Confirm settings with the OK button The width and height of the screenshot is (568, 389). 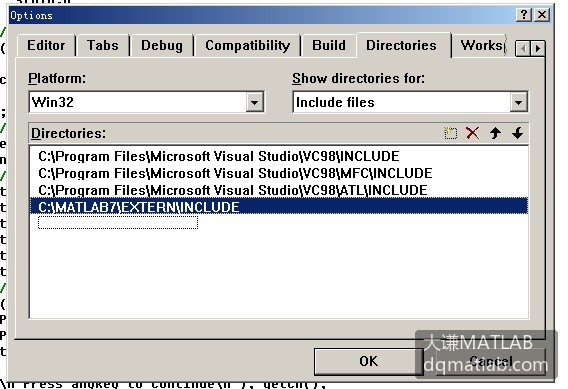368,361
